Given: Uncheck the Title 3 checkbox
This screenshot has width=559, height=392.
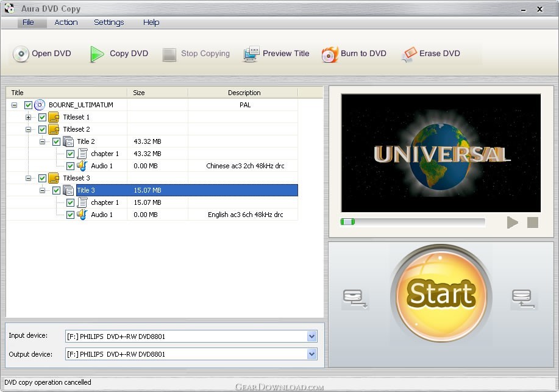Looking at the screenshot, I should (56, 190).
